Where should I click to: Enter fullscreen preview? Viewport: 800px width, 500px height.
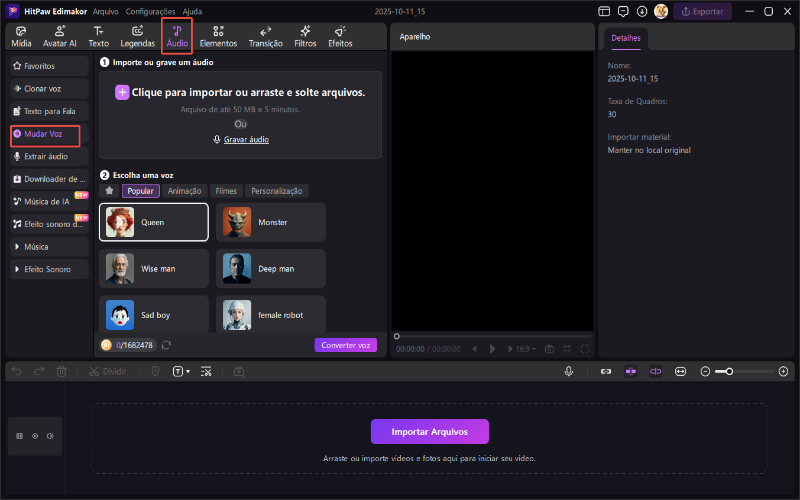pos(585,349)
